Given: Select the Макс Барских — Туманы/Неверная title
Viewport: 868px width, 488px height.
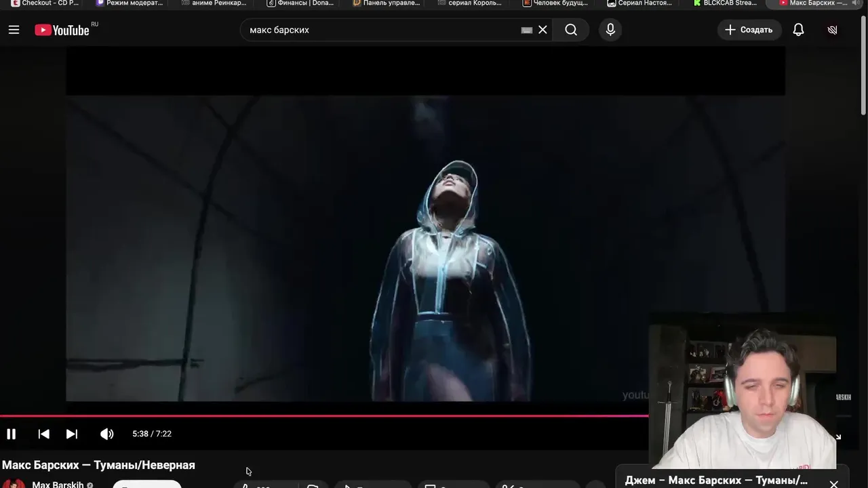Looking at the screenshot, I should (98, 465).
